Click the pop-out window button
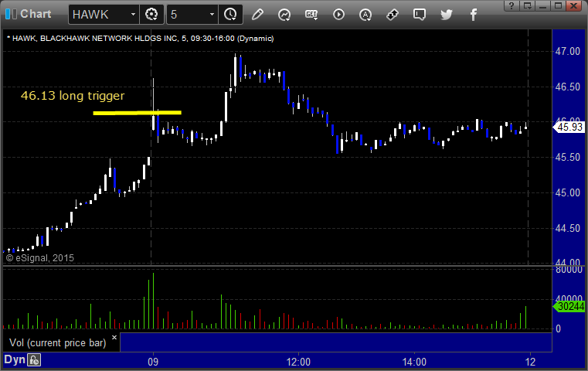Viewport: 588px width, 371px height. click(527, 5)
